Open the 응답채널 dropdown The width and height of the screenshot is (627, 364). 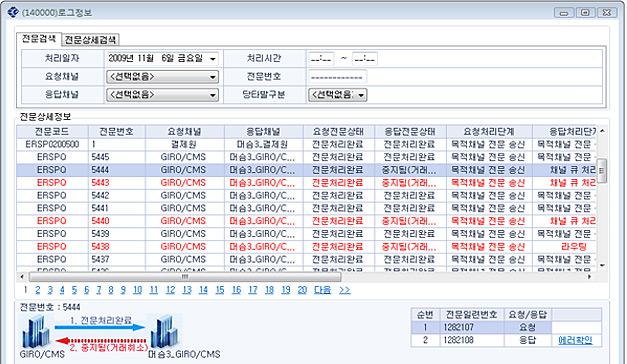[x=162, y=95]
